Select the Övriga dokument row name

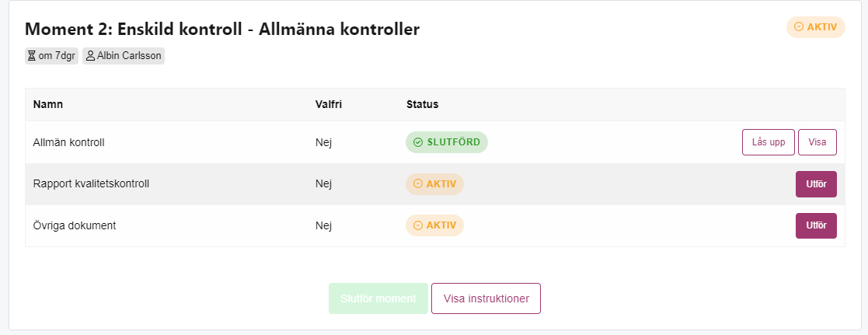[x=75, y=225]
